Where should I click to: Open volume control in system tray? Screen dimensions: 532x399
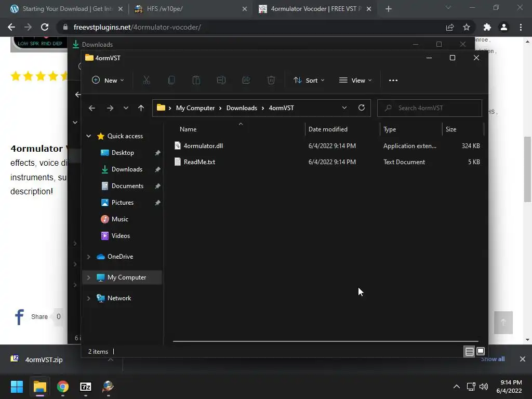pyautogui.click(x=484, y=387)
